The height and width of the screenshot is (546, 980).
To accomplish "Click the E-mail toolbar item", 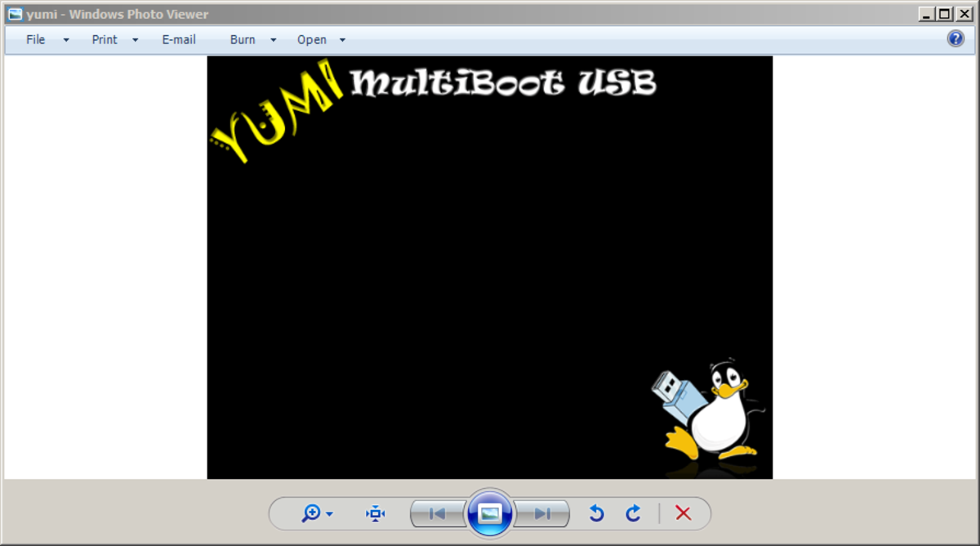I will click(x=178, y=39).
